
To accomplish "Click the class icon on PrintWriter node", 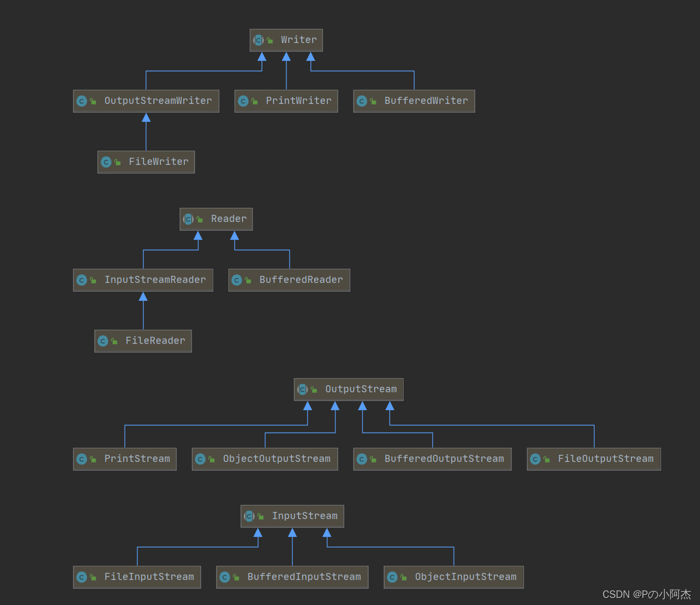I will pyautogui.click(x=243, y=101).
